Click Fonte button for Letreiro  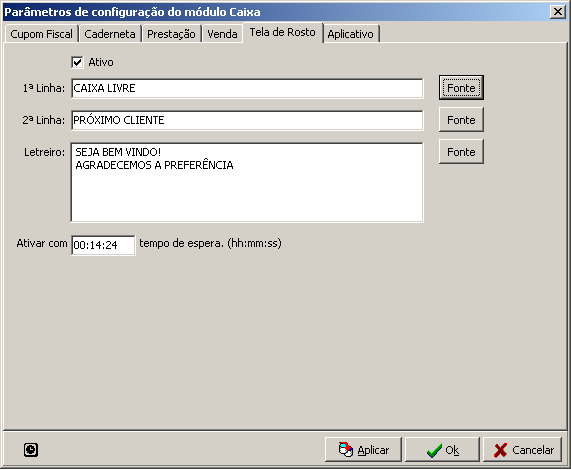tap(461, 152)
